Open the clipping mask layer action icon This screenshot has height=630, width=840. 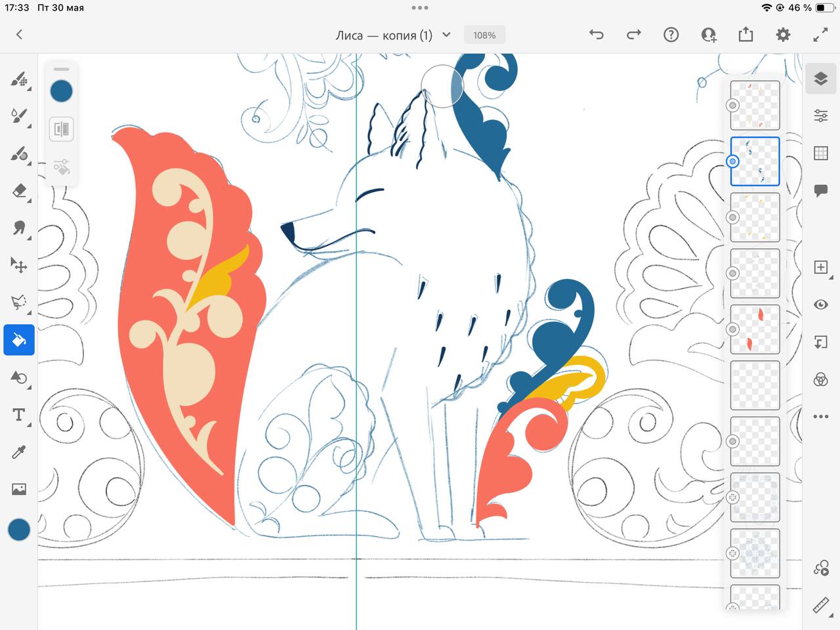pyautogui.click(x=820, y=342)
